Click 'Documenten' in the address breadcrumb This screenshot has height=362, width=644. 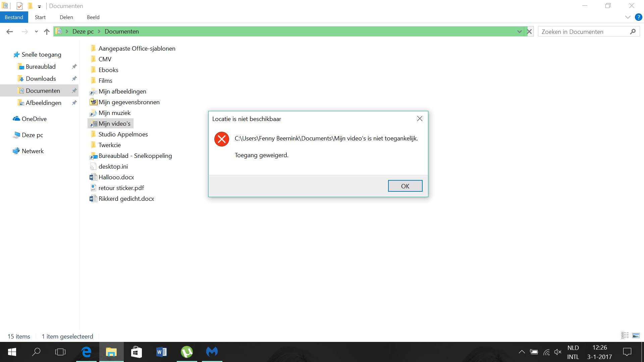point(122,32)
